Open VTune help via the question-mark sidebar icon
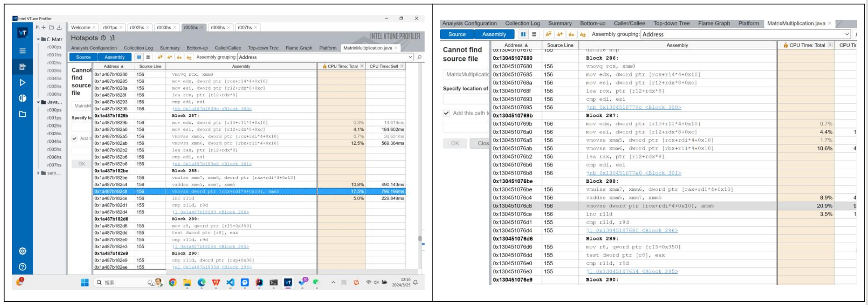868x305 pixels. pos(22,266)
